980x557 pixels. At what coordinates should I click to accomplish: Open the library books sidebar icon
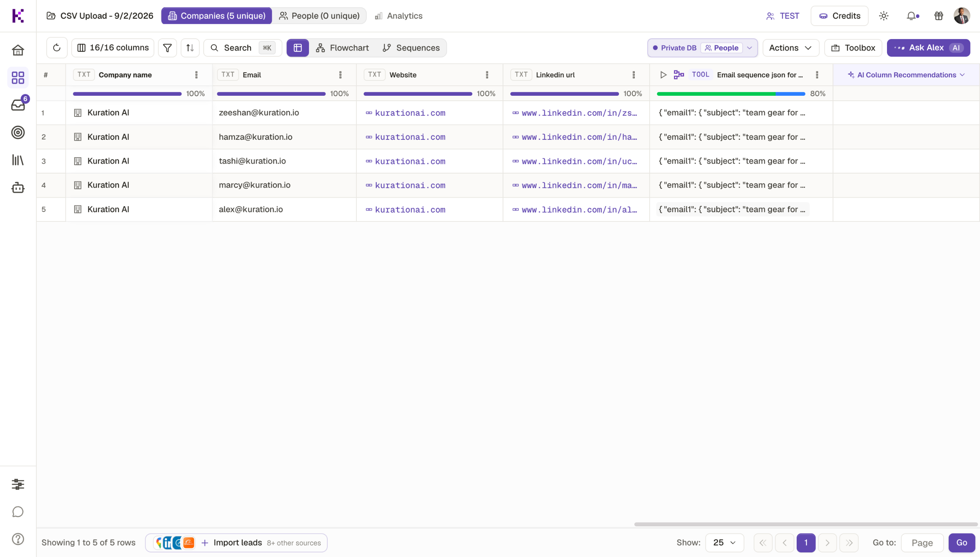18,160
